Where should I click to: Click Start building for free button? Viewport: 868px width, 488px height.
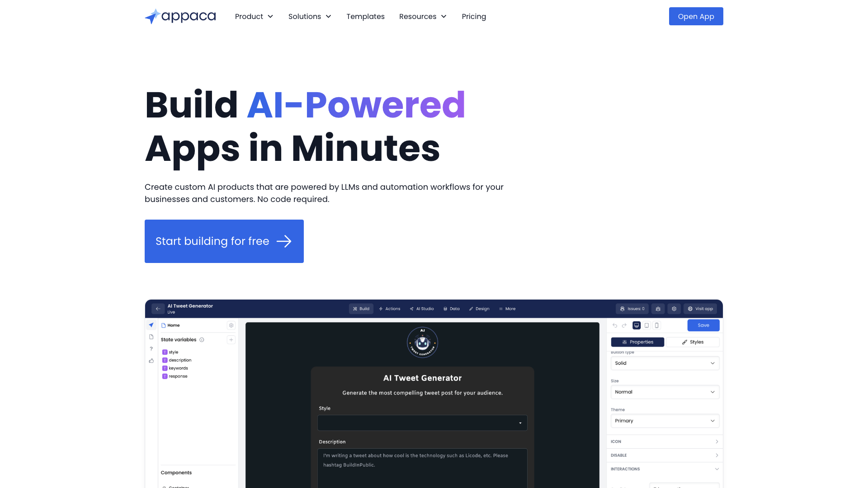[x=224, y=241]
